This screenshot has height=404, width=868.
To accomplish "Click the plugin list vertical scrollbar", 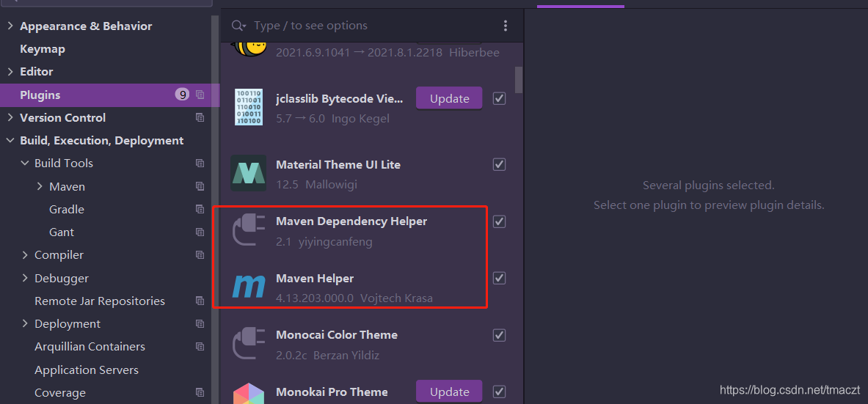I will pos(519,80).
